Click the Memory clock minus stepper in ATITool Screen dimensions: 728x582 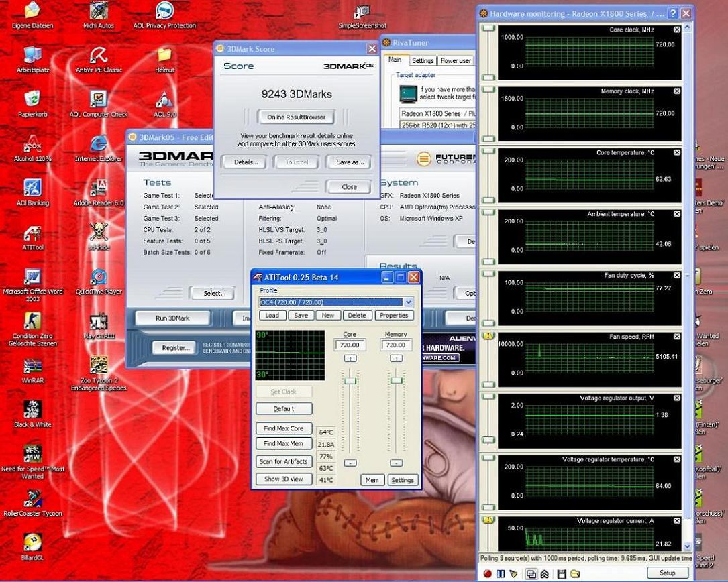coord(396,463)
